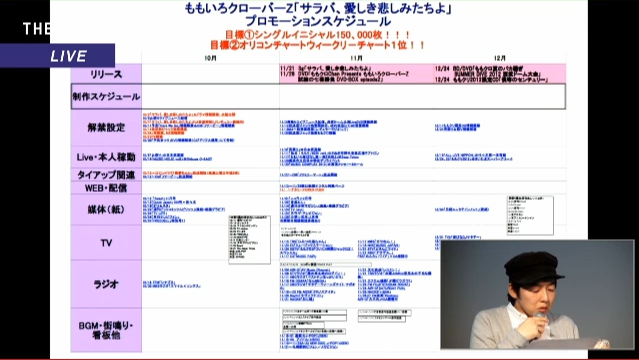Click the 'WEB・配信' row label
This screenshot has height=360, width=639.
[106, 188]
